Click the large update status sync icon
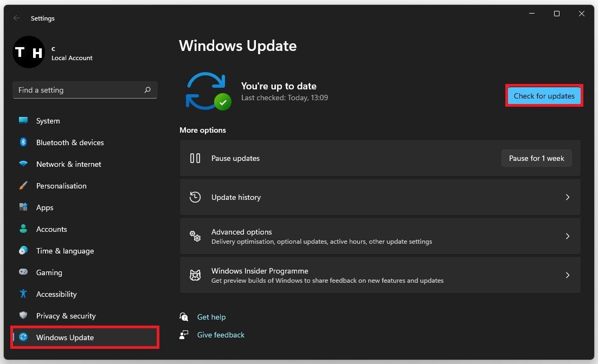 point(208,92)
